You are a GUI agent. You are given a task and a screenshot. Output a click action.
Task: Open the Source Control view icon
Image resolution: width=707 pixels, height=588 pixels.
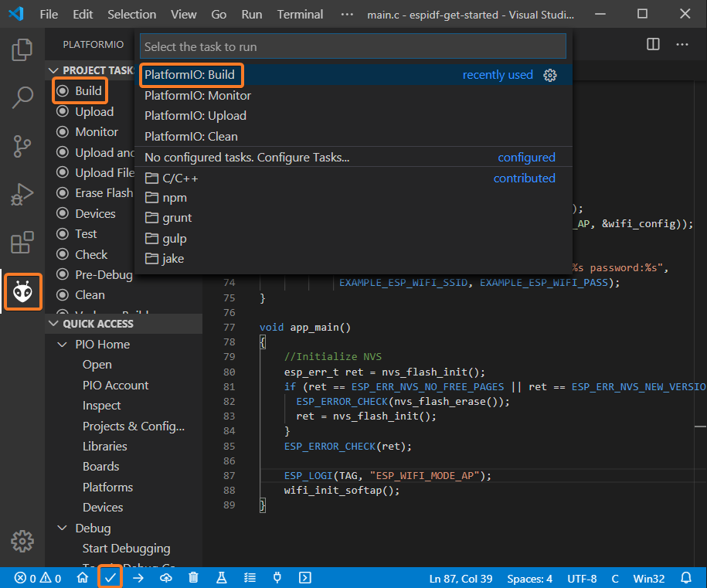pyautogui.click(x=22, y=146)
